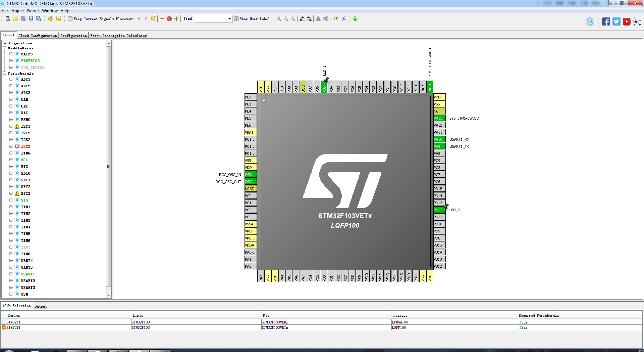Collapse the Peripherals tree group
The image size is (644, 352).
tap(5, 73)
